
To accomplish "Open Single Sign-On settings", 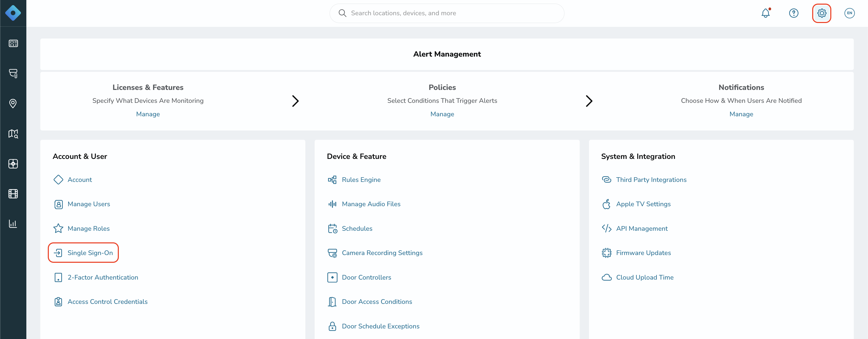I will 90,253.
